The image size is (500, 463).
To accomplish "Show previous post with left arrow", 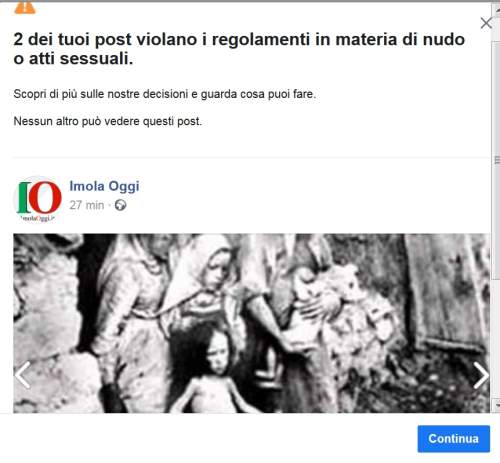I will (x=23, y=375).
